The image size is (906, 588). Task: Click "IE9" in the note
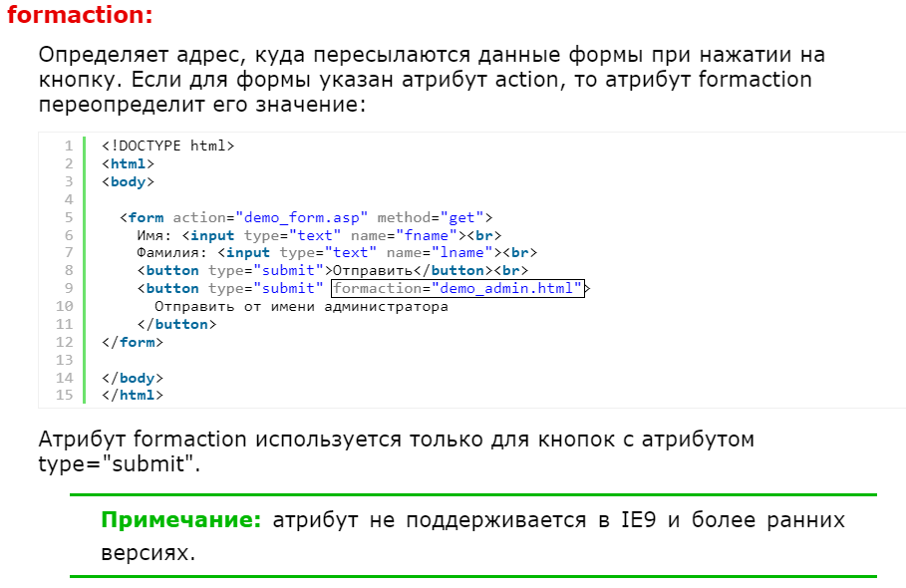click(639, 520)
